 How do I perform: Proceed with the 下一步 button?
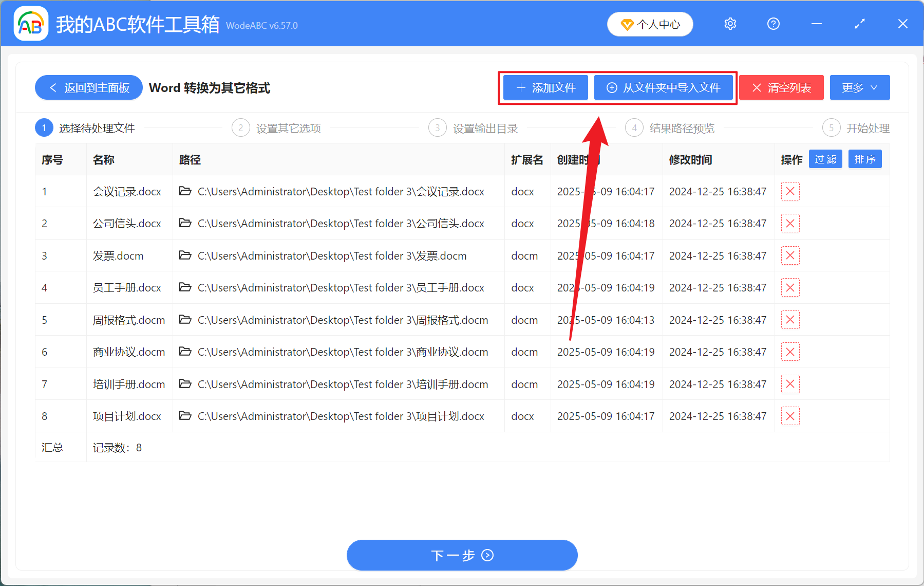(x=462, y=555)
